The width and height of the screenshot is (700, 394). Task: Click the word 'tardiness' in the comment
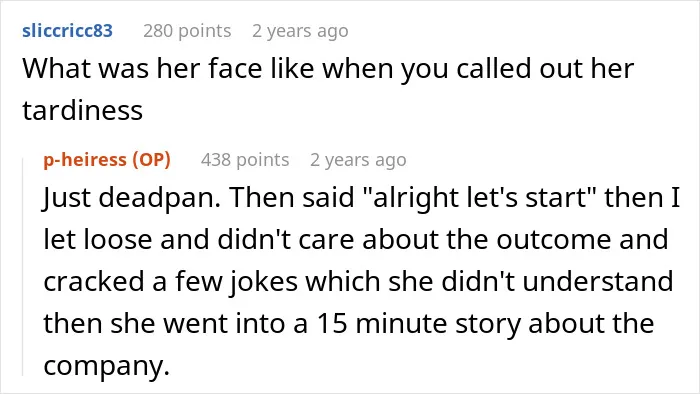[x=83, y=110]
